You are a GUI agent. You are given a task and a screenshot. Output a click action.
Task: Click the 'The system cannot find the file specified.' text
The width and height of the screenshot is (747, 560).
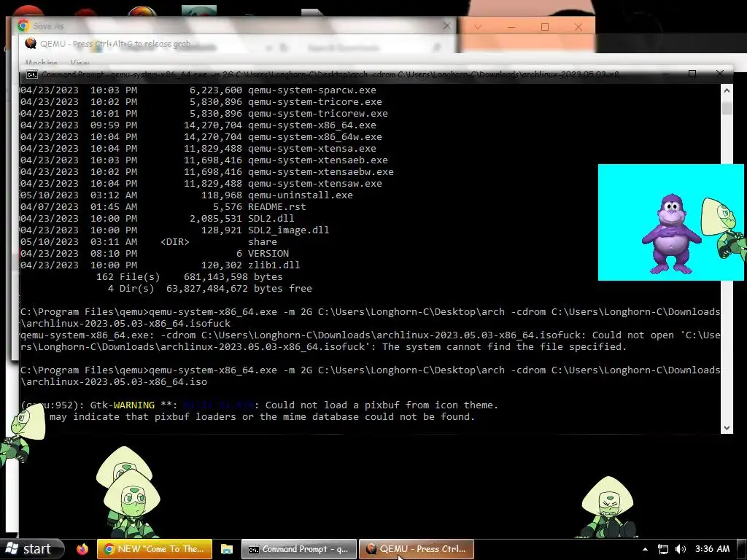505,347
